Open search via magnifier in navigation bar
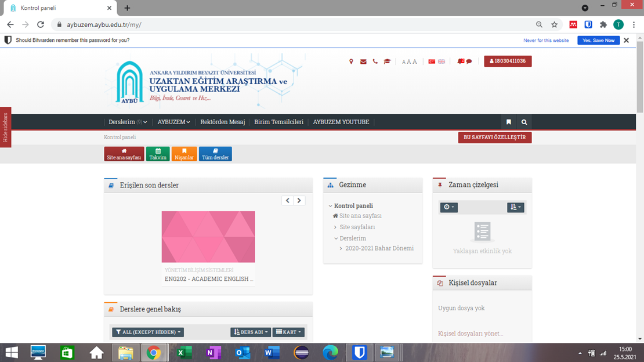This screenshot has height=362, width=644. (x=524, y=122)
